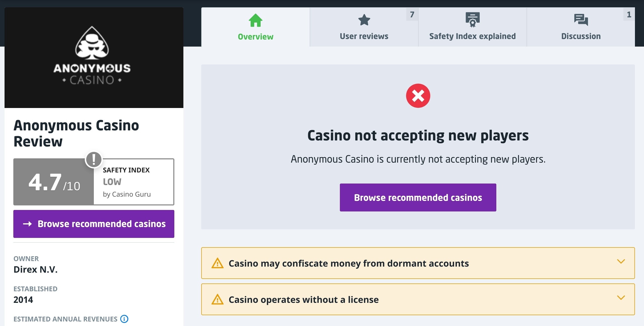Click the red X error icon
This screenshot has width=644, height=326.
(418, 96)
